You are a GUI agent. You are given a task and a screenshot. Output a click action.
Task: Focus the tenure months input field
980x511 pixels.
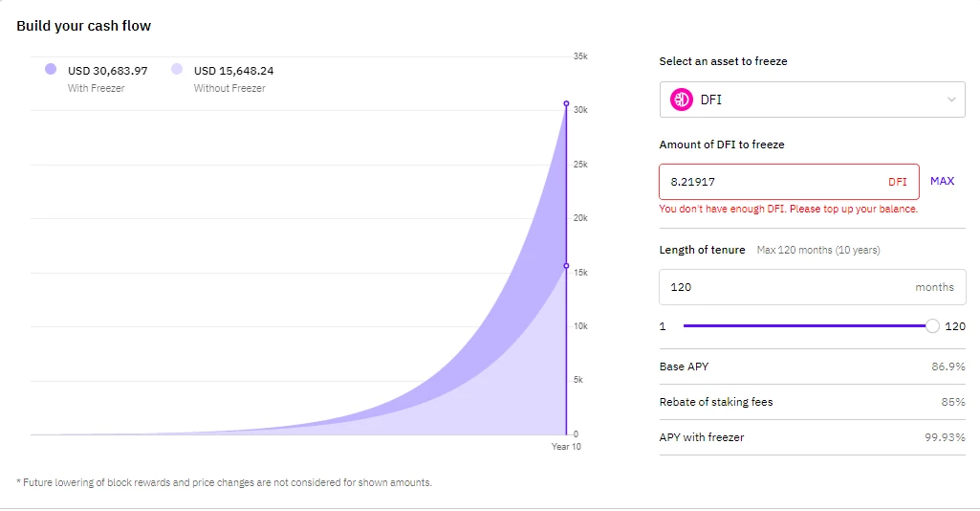(x=812, y=287)
